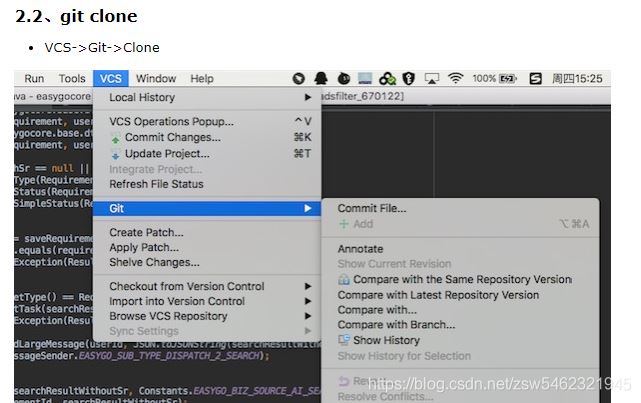Click the Update Project icon

[116, 154]
